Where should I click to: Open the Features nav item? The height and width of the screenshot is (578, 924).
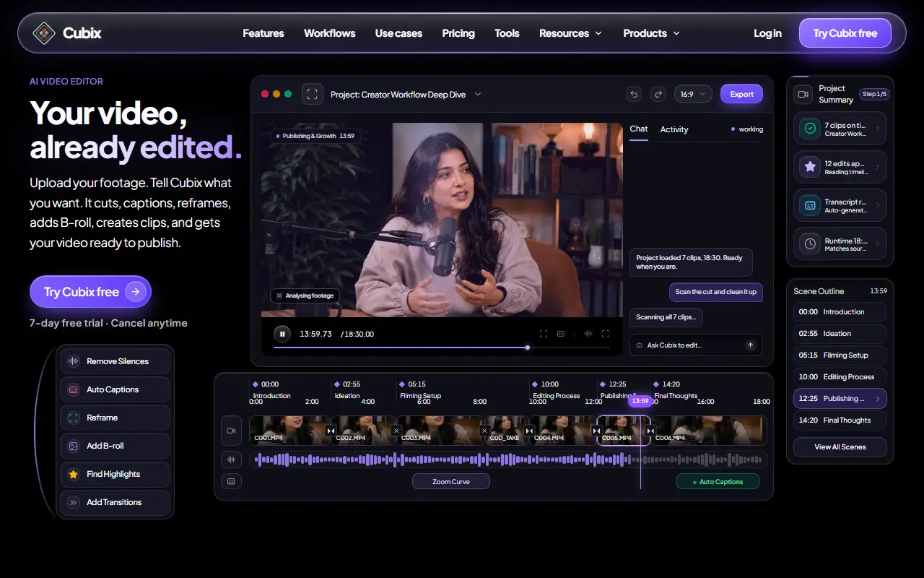[263, 33]
